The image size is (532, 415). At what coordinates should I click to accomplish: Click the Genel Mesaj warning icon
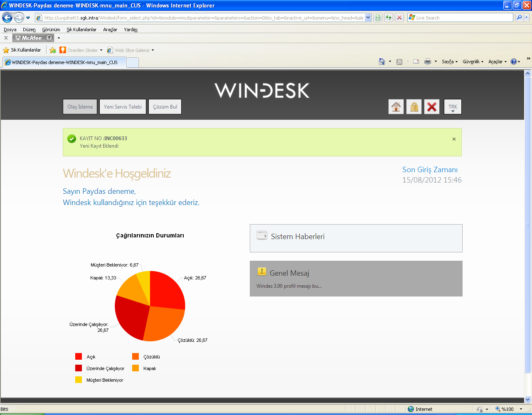click(x=261, y=272)
